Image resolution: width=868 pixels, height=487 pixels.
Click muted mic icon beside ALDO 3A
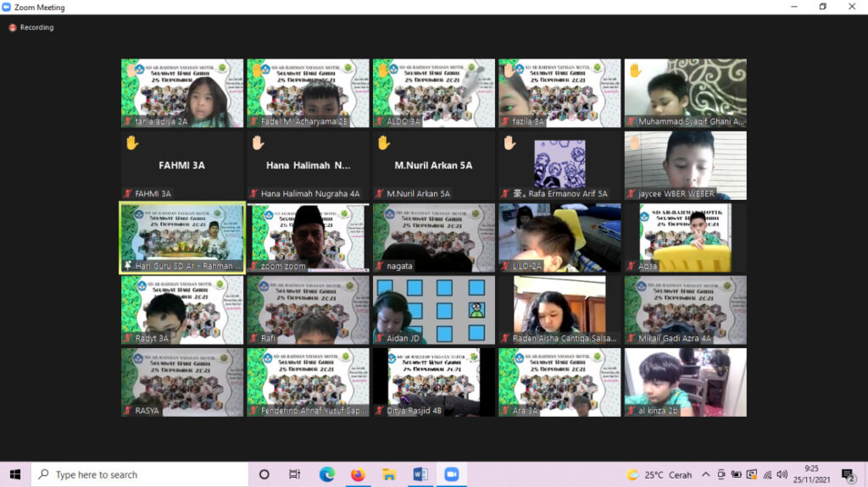tap(379, 122)
